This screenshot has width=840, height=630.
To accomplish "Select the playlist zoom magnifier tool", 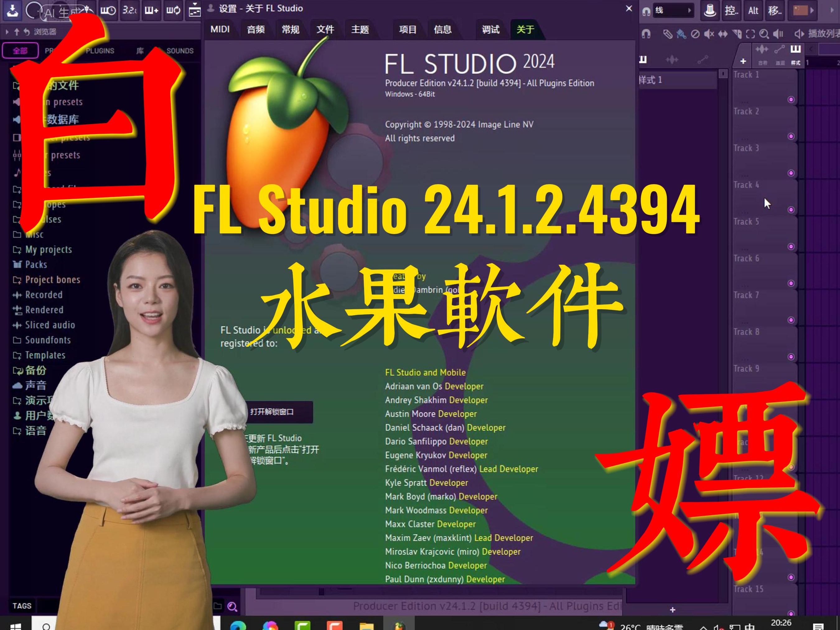I will pos(764,34).
